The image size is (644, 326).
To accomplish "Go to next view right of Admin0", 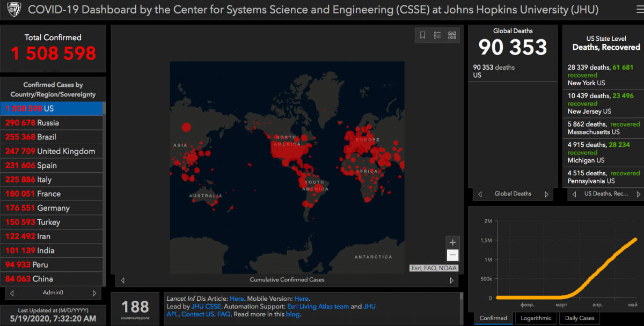I will point(94,293).
